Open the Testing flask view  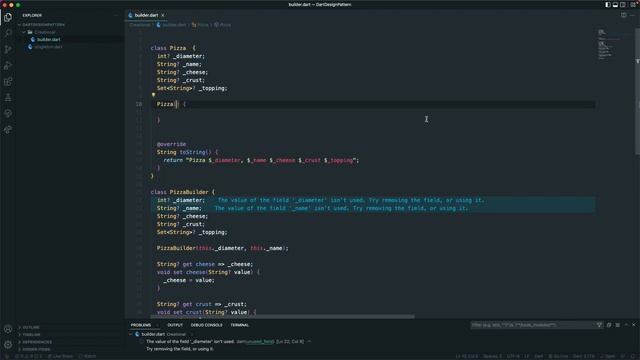coord(8,98)
